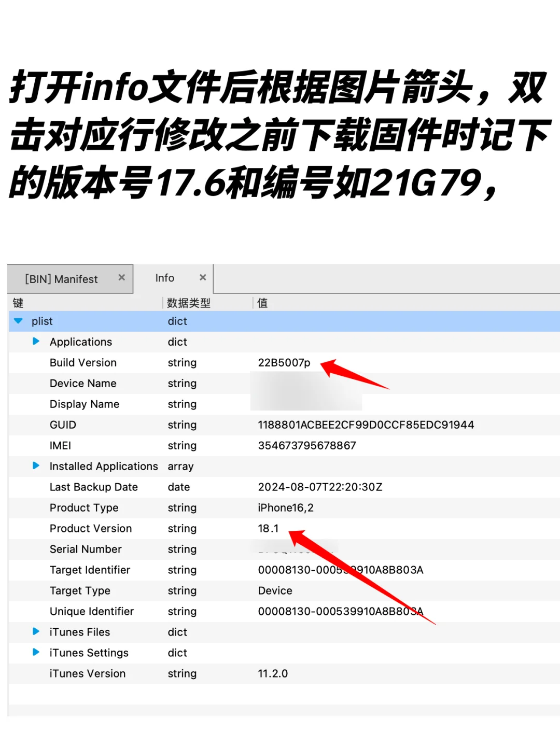Expand the Installed Applications array
The width and height of the screenshot is (560, 748).
click(36, 466)
